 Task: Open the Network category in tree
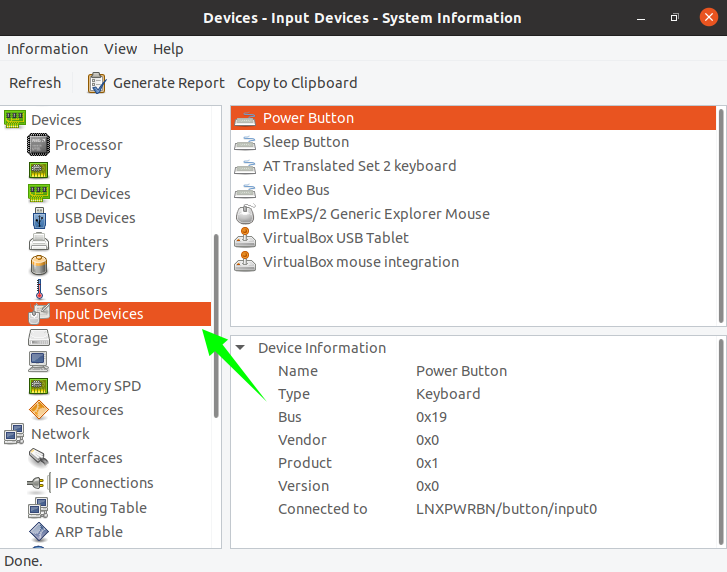[60, 434]
